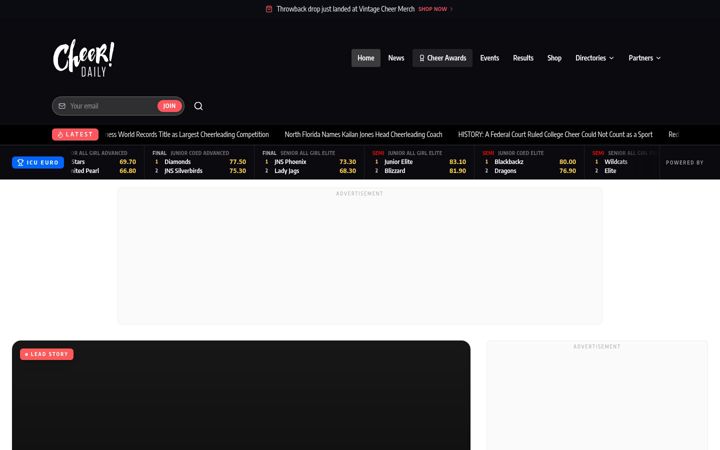
Task: Expand the Partners dropdown menu
Action: (644, 58)
